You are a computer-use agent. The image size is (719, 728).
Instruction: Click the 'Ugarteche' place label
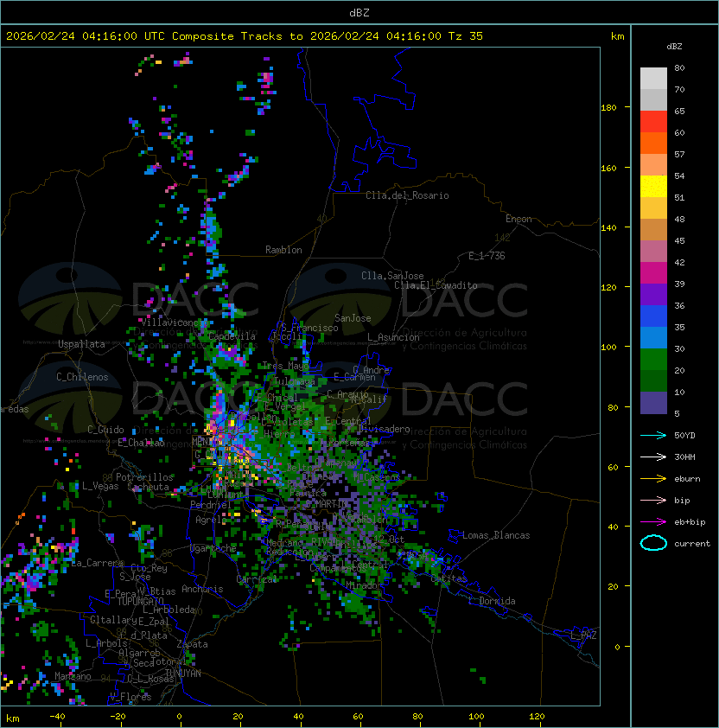[213, 548]
